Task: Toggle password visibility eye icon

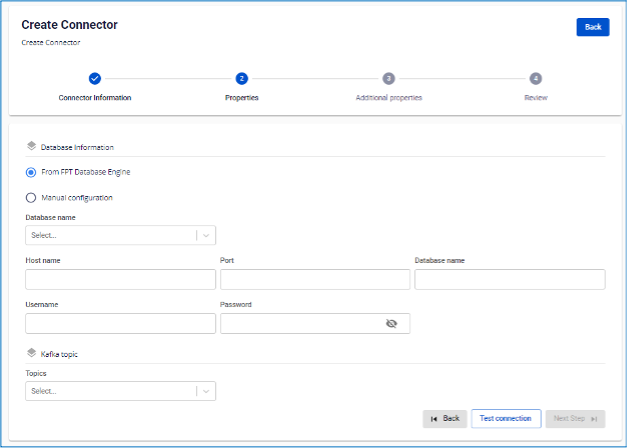Action: pyautogui.click(x=391, y=323)
